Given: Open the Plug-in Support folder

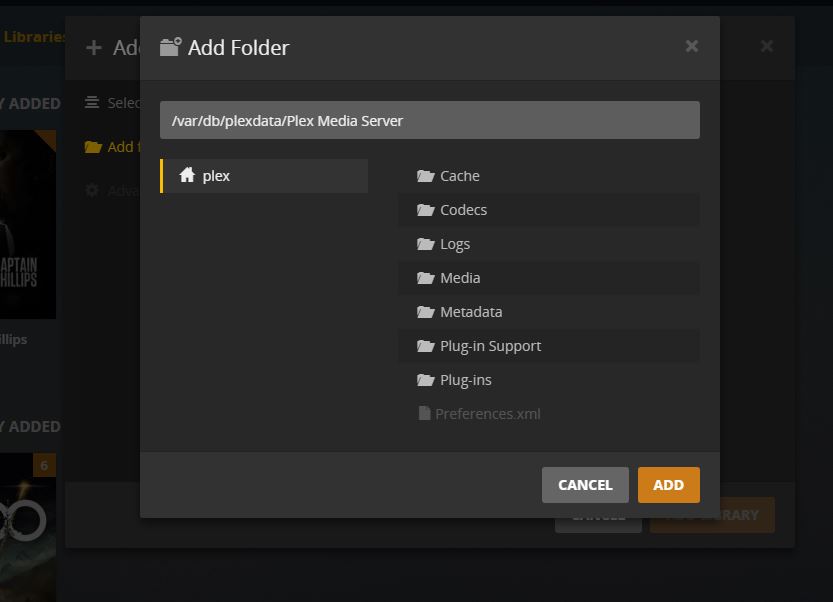Looking at the screenshot, I should click(490, 346).
